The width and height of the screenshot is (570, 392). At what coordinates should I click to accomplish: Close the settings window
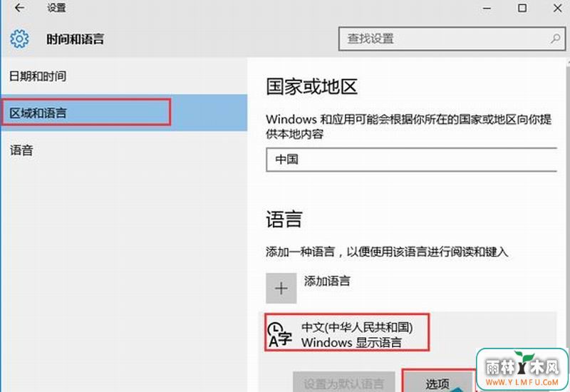coord(557,8)
